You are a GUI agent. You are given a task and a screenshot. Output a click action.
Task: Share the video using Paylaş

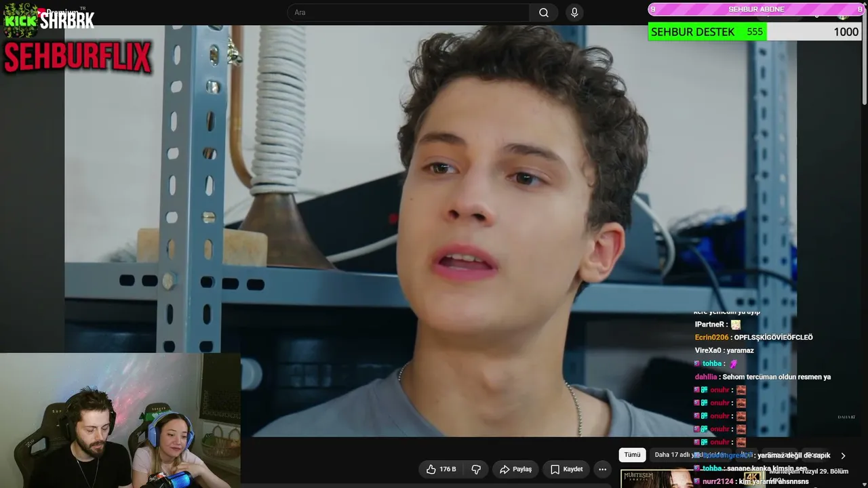click(515, 469)
